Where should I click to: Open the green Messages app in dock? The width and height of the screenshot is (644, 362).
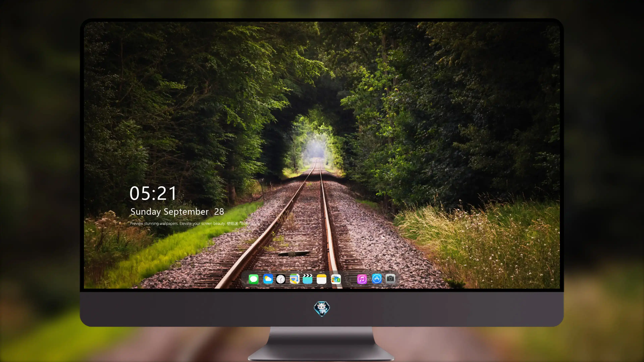[254, 279]
